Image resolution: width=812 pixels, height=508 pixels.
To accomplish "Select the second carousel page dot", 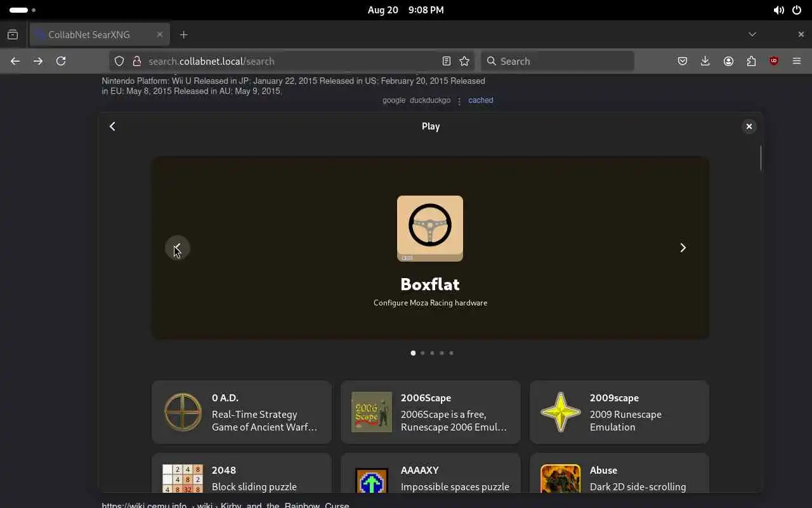I will [422, 353].
